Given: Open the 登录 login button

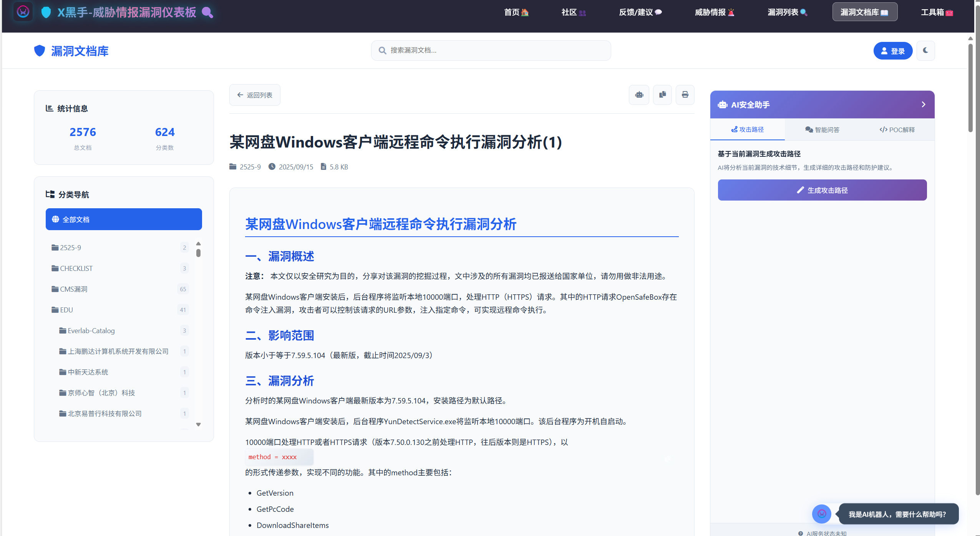Looking at the screenshot, I should pos(892,50).
